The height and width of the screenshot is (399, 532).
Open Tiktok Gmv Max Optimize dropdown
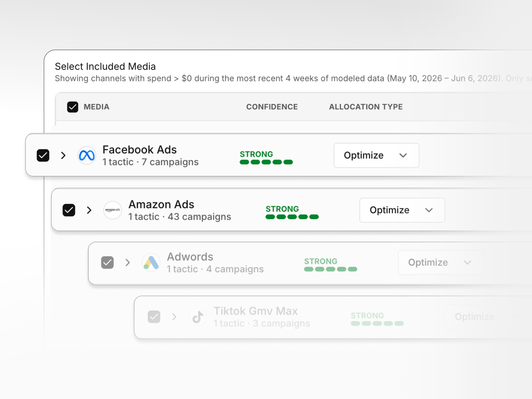pos(487,317)
